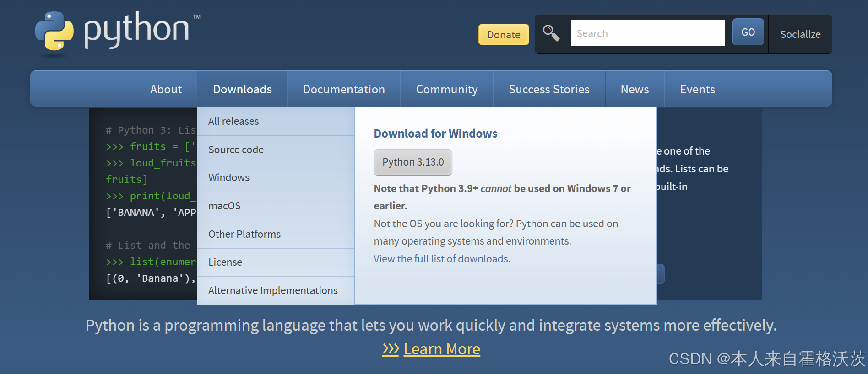Open 'View the full list of downloads' link
This screenshot has height=374, width=868.
(442, 259)
